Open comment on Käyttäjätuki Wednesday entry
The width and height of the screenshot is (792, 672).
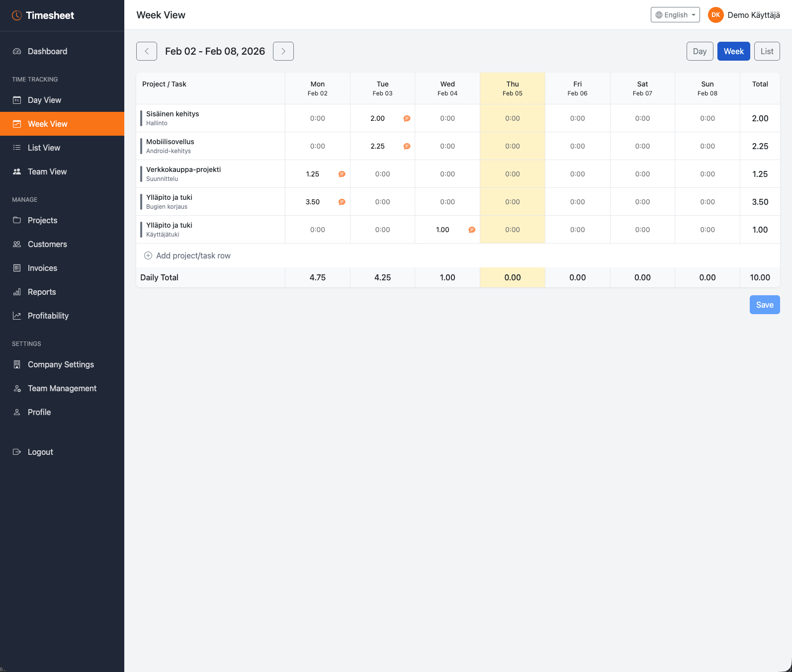pos(472,230)
